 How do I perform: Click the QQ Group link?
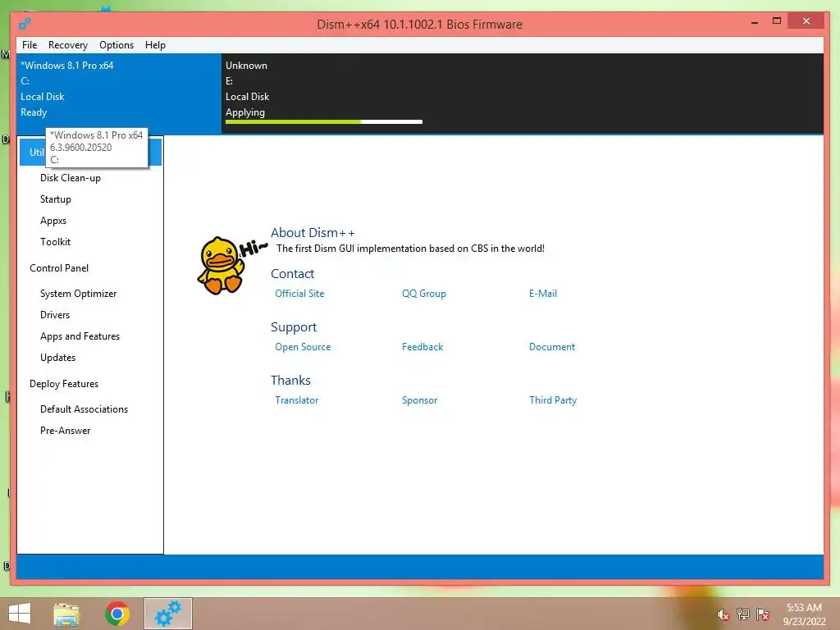[424, 294]
